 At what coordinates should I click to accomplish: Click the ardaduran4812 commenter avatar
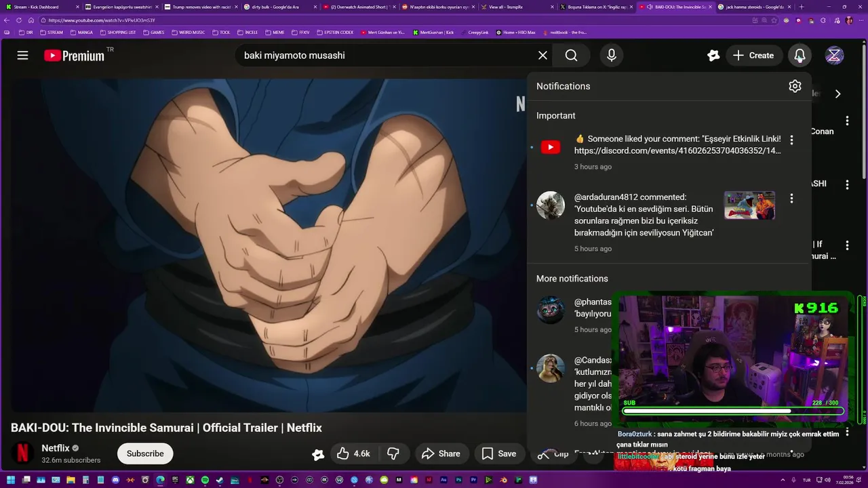click(x=551, y=205)
